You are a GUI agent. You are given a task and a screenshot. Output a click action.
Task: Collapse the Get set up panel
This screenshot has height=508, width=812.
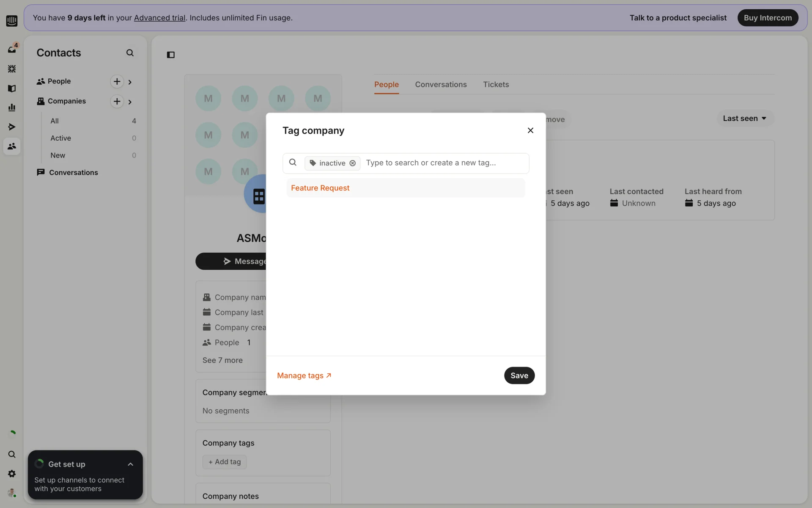130,464
